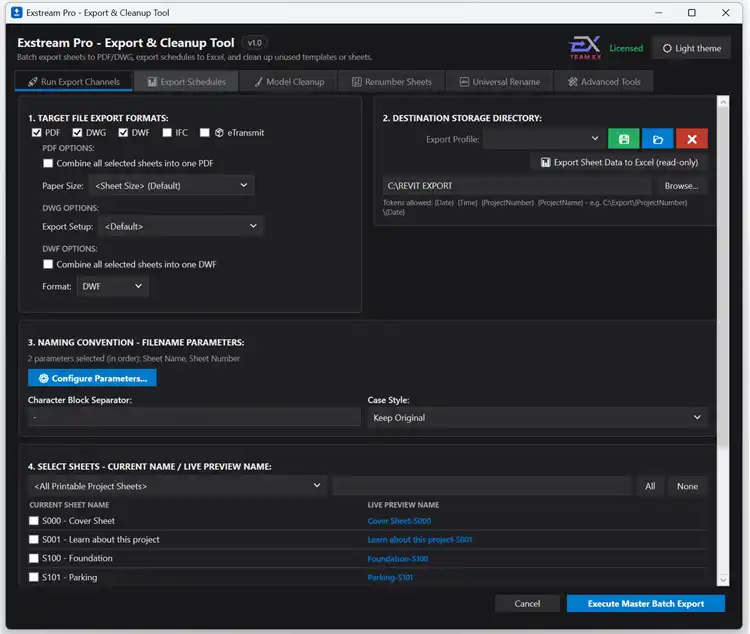Click the None sheets button

pos(687,486)
